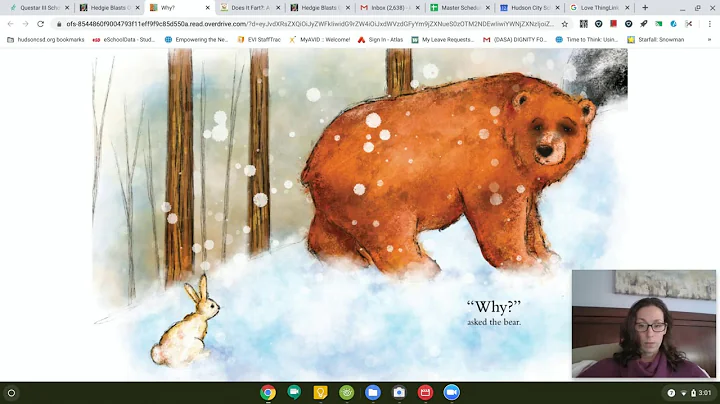Switch to the Questar III tab
Image resolution: width=720 pixels, height=404 pixels.
coord(39,8)
